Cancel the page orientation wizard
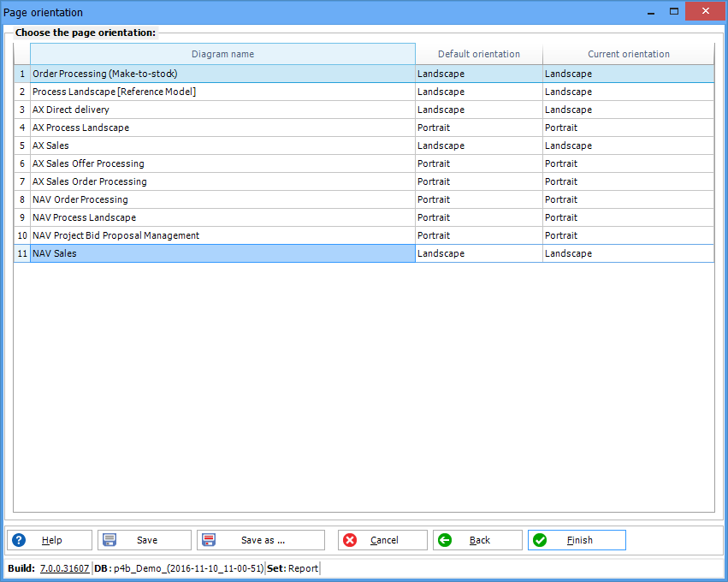This screenshot has width=728, height=582. [x=382, y=540]
